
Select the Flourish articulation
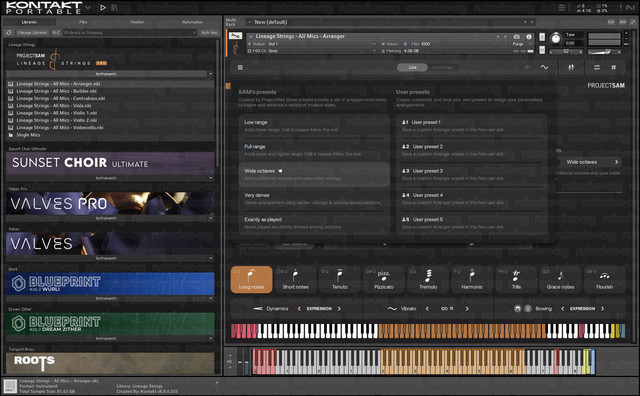[604, 279]
